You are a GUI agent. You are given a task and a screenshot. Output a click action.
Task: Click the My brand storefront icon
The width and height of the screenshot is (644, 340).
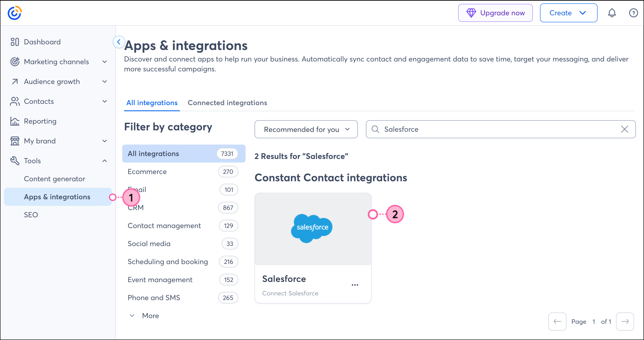tap(15, 141)
